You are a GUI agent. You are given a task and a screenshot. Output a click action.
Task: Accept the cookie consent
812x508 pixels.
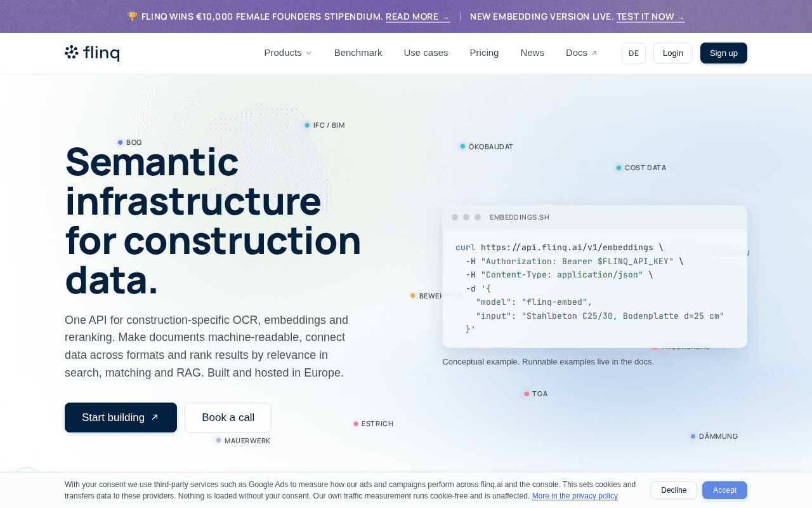(x=724, y=490)
